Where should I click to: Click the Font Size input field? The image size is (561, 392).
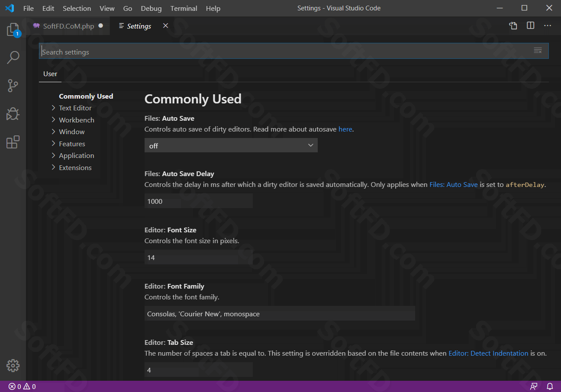tap(199, 257)
